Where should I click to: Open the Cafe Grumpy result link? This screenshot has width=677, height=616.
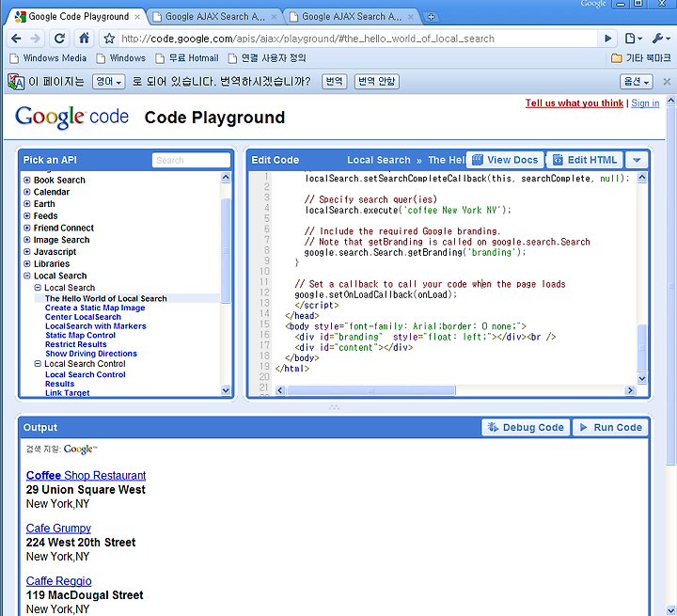tap(58, 528)
